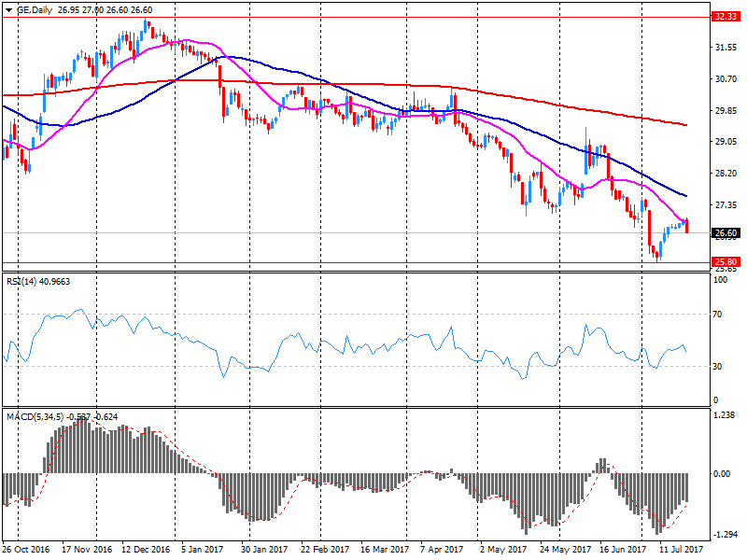747x560 pixels.
Task: Click the 29.85 price axis value
Action: (726, 110)
